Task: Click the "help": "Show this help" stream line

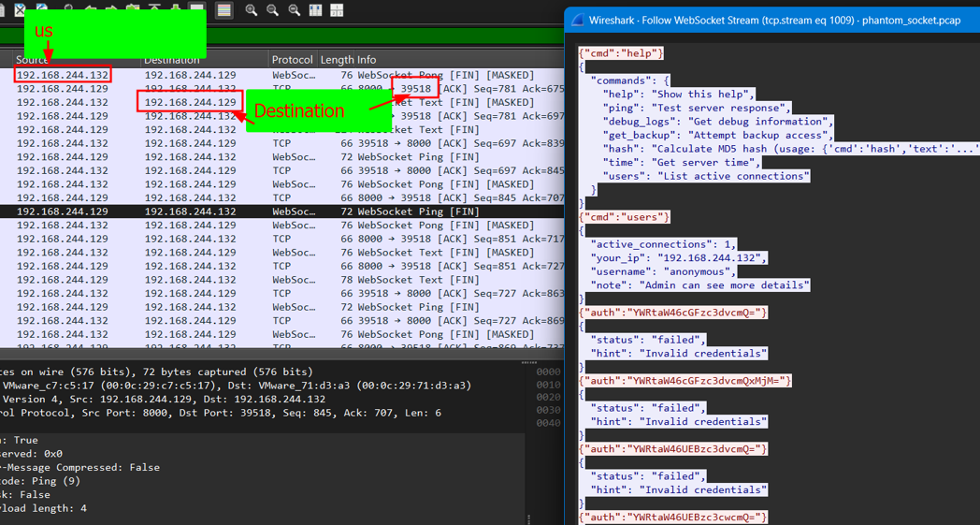Action: coord(678,94)
